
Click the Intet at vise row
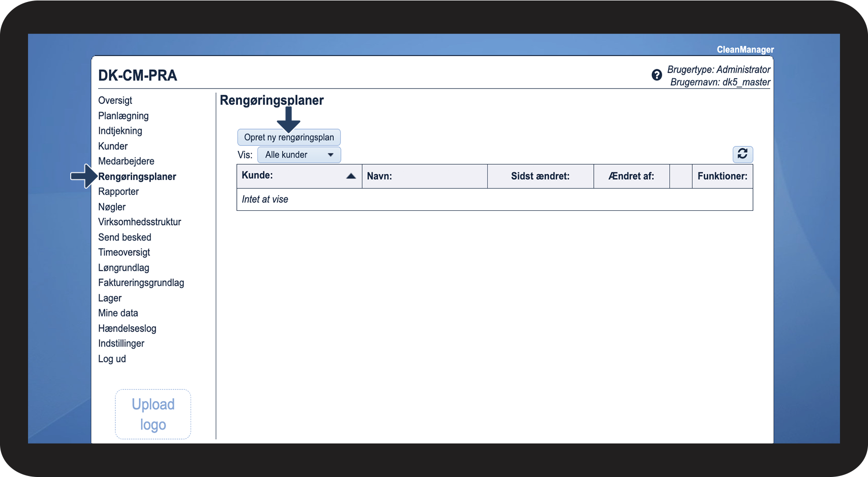495,199
